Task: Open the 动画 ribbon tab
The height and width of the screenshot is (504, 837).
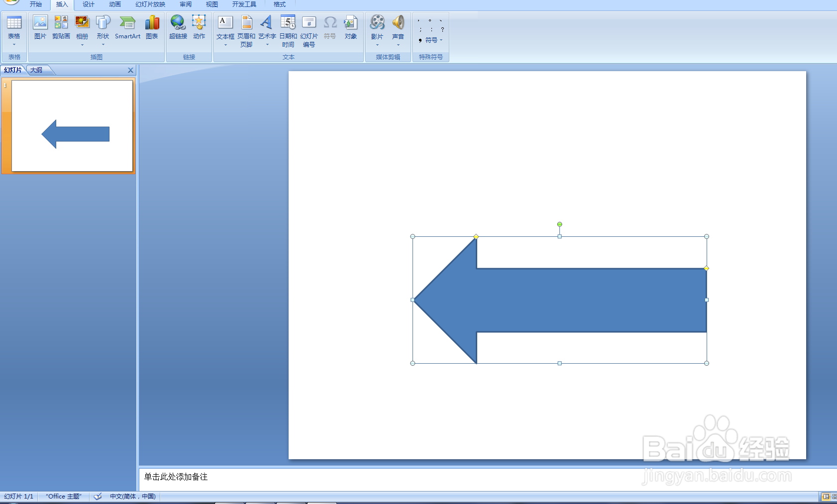Action: 115,4
